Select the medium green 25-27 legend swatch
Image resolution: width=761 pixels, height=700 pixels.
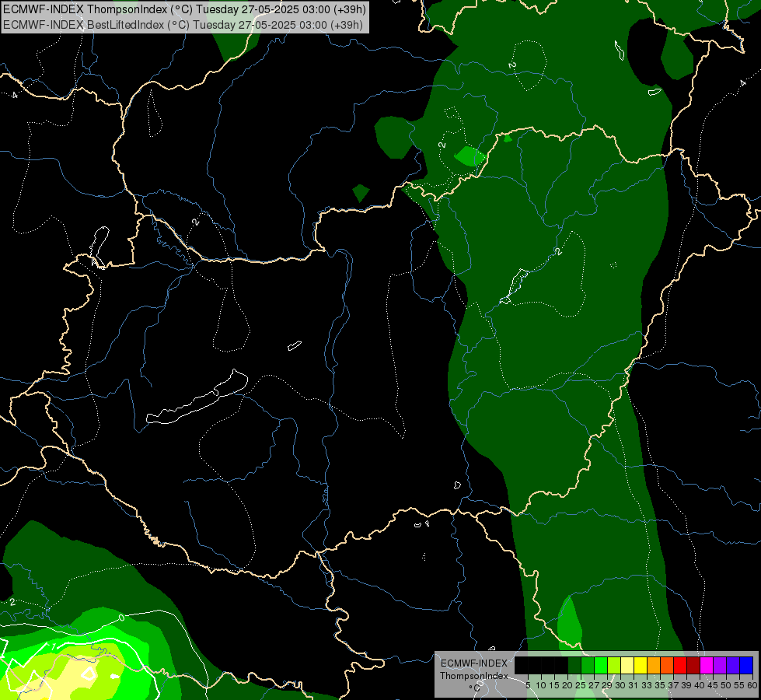[x=588, y=665]
